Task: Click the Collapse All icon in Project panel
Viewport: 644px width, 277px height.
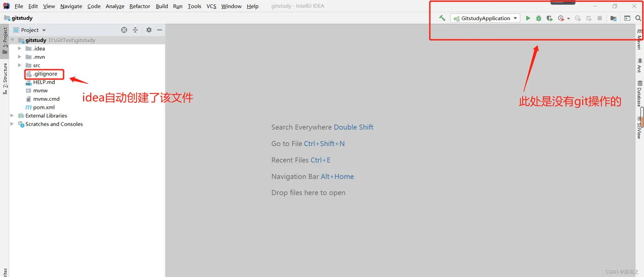Action: [x=135, y=30]
